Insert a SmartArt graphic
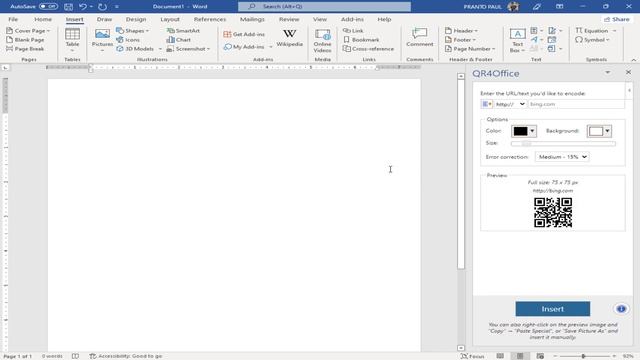This screenshot has width=640, height=360. 183,31
